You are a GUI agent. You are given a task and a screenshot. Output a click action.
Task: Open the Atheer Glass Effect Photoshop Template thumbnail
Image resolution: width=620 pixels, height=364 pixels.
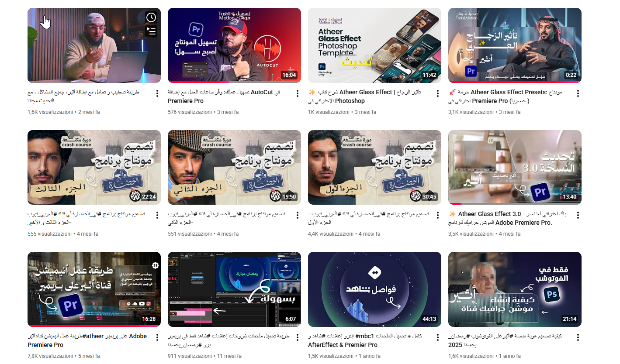374,45
